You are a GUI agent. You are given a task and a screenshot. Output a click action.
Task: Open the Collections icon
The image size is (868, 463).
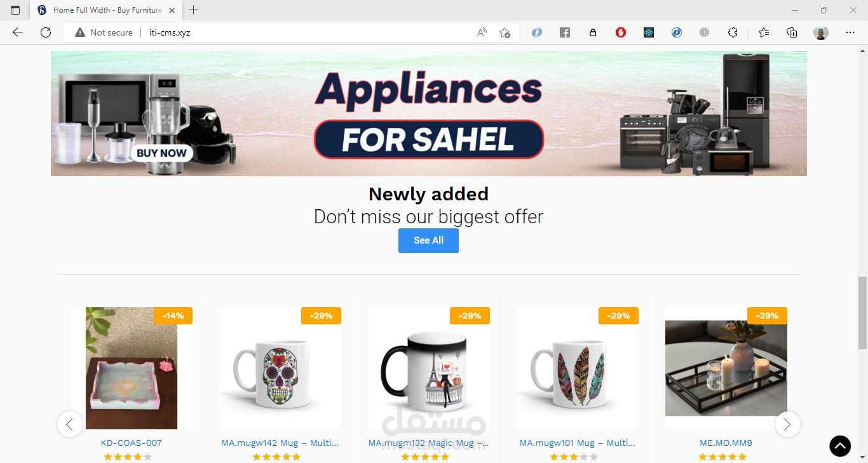(x=792, y=32)
